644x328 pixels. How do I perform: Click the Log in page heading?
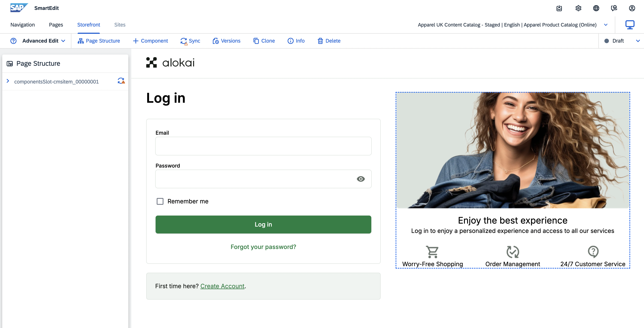tap(166, 98)
